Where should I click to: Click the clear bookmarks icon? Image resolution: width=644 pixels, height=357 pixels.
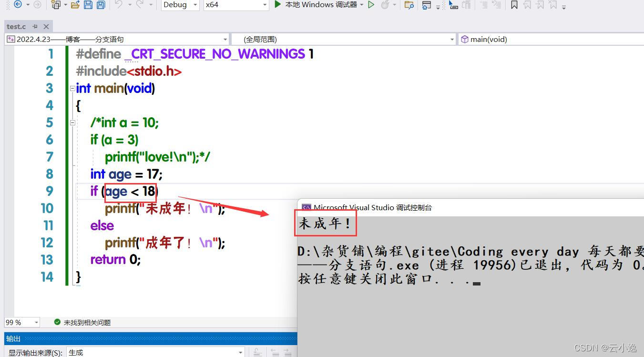(x=553, y=5)
